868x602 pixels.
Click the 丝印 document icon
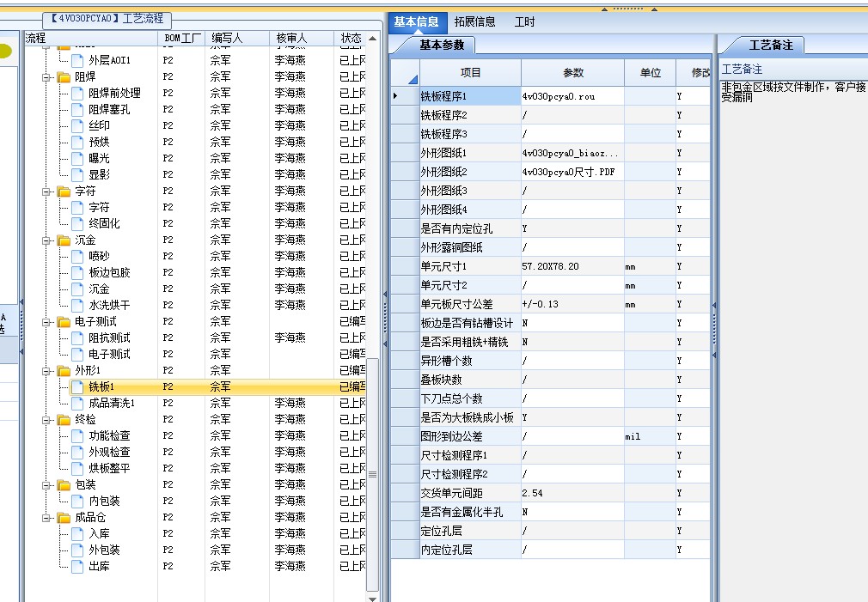point(77,125)
